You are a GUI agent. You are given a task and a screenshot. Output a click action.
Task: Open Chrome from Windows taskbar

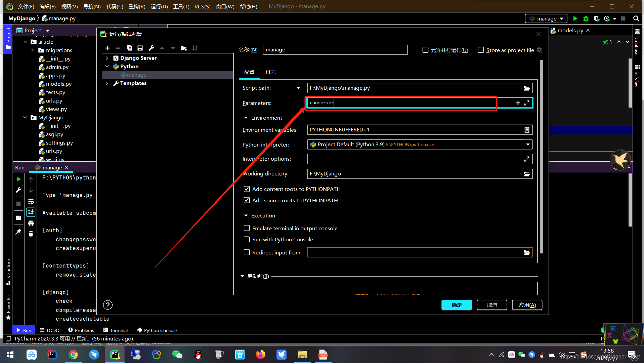coord(73,355)
